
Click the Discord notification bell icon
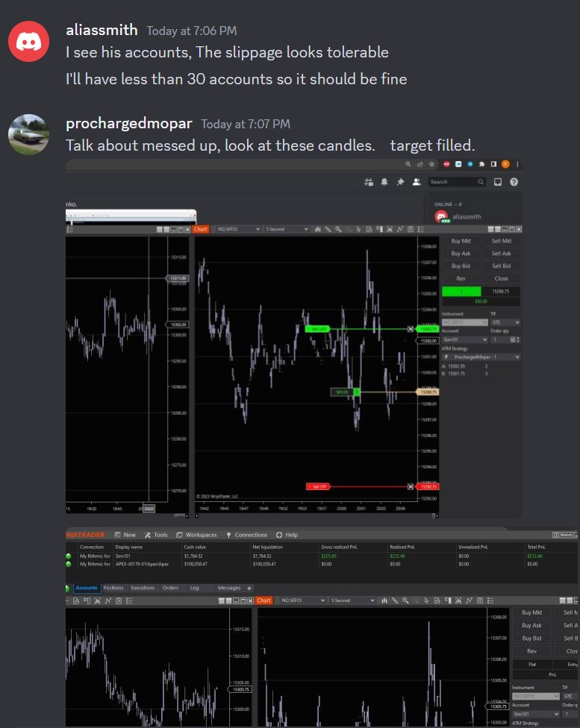click(384, 182)
